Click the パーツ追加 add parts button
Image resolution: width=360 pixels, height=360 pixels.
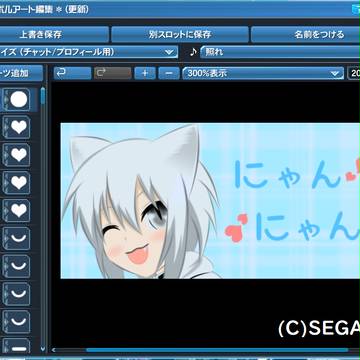tap(21, 73)
